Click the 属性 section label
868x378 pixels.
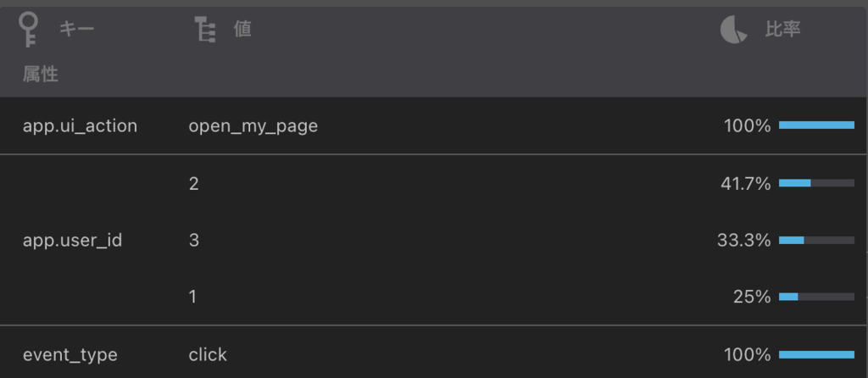tap(41, 74)
